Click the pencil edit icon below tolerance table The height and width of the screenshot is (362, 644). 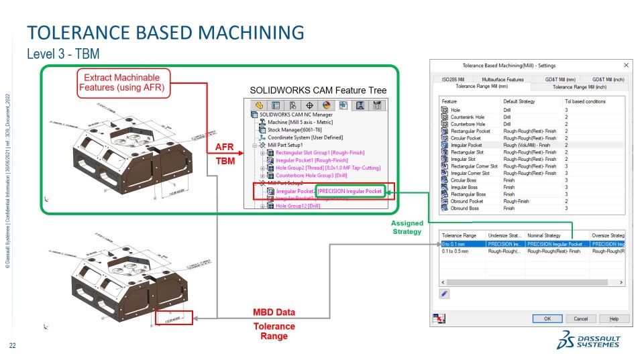(x=444, y=294)
